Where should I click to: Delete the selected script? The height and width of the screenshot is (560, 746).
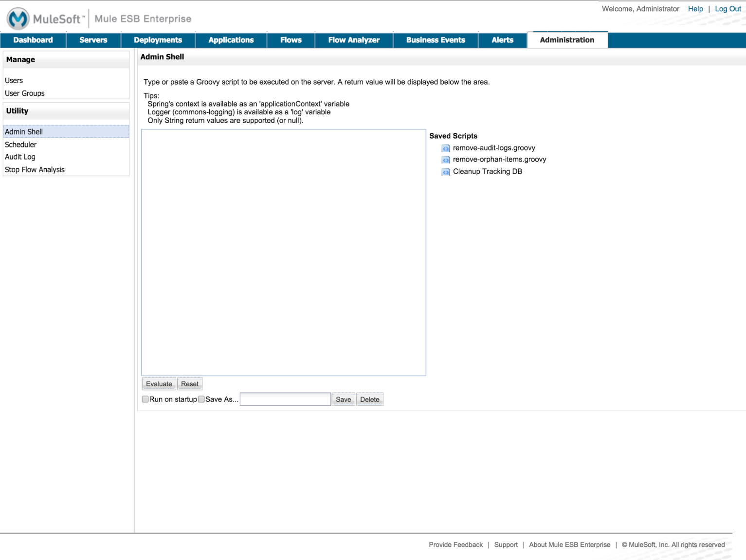369,399
